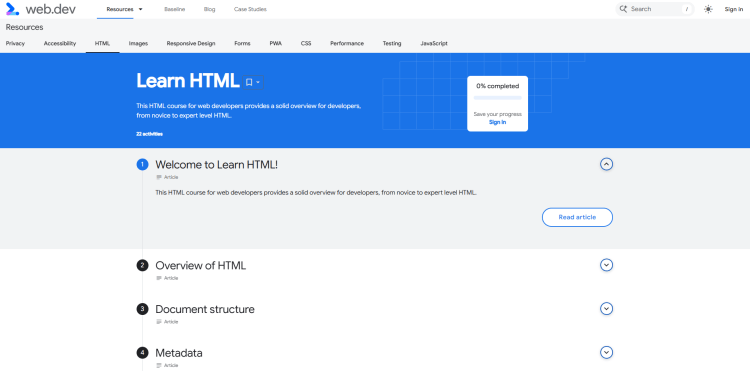Screen dimensions: 750x371
Task: Click the step 3 number circle
Action: point(142,309)
